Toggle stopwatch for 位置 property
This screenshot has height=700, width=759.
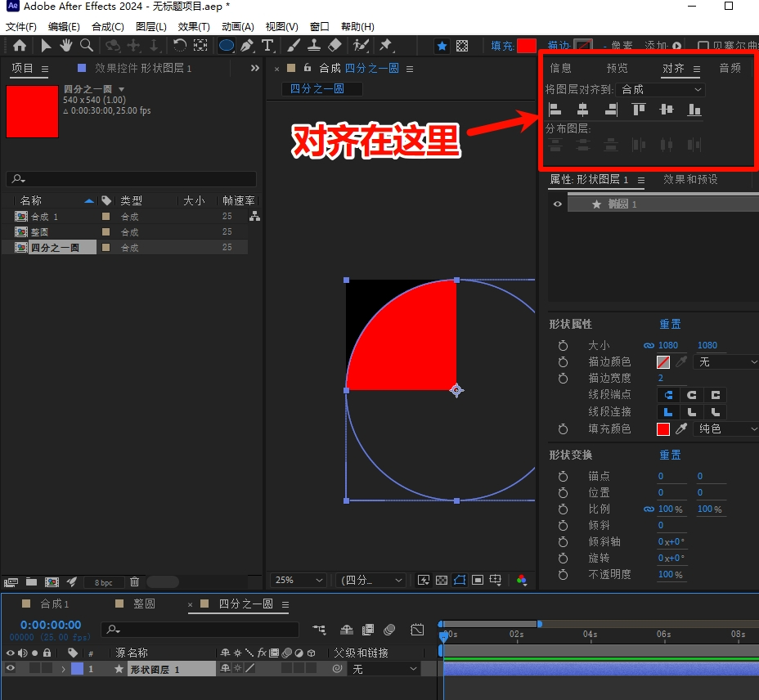pos(563,492)
